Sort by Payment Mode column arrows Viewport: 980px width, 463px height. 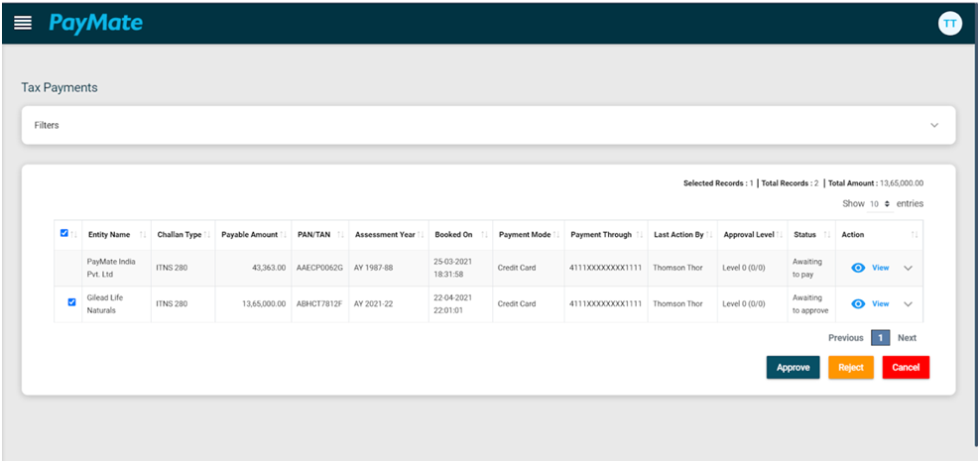coord(556,235)
